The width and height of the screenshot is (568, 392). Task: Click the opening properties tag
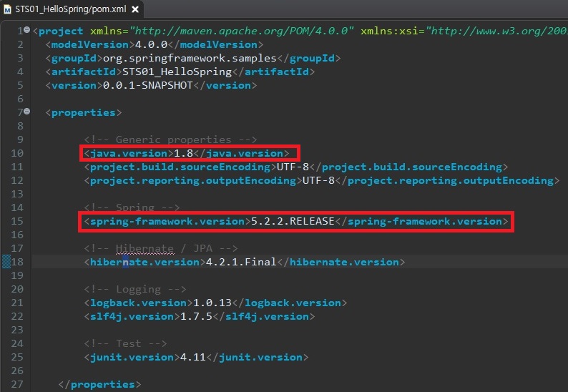tap(84, 113)
